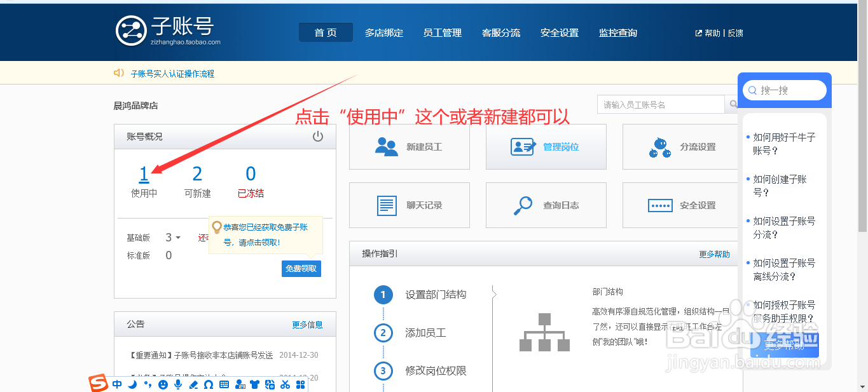Open 更多帮助 in 操作指引 header
Image resolution: width=868 pixels, height=392 pixels.
coord(714,254)
